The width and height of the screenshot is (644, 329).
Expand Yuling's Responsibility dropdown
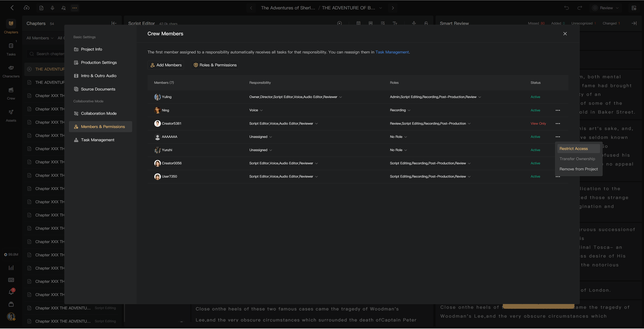[x=340, y=97]
